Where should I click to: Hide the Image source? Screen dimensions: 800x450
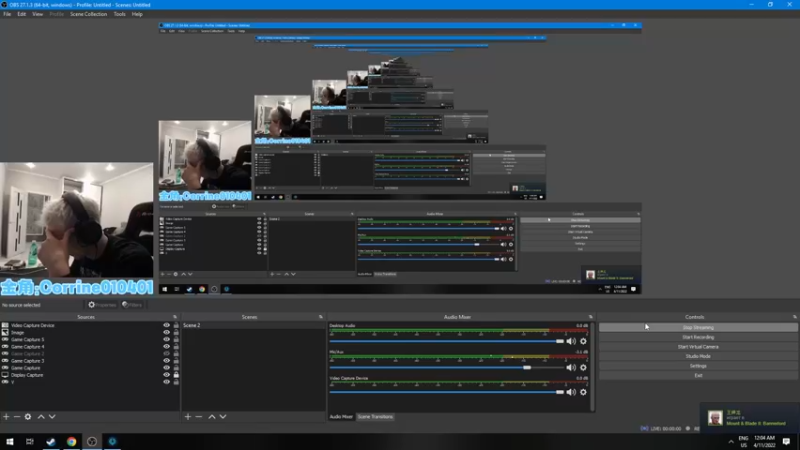(166, 332)
